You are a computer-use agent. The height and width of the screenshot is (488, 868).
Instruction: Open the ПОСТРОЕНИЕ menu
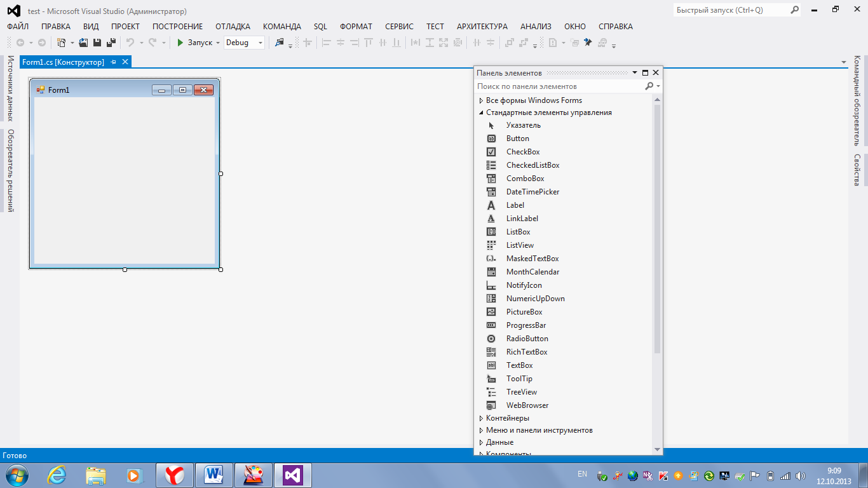pyautogui.click(x=177, y=27)
